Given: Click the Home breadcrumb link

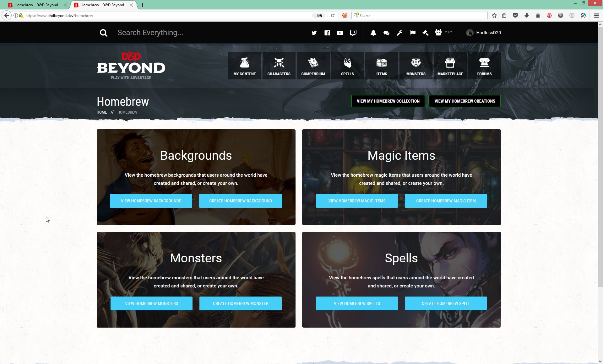Looking at the screenshot, I should [x=102, y=112].
